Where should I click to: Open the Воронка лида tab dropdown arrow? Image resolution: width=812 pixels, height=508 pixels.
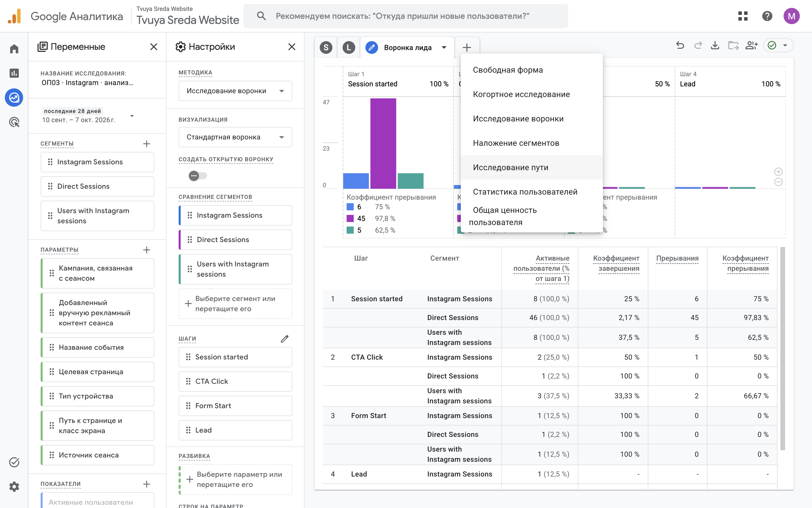pos(444,47)
